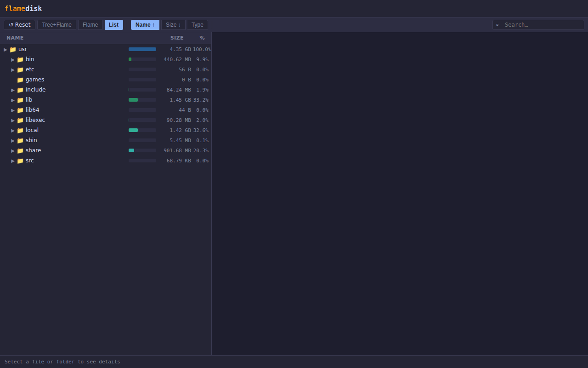Expand the lib64 folder arrow
Viewport: 588px width, 368px height.
pyautogui.click(x=13, y=110)
